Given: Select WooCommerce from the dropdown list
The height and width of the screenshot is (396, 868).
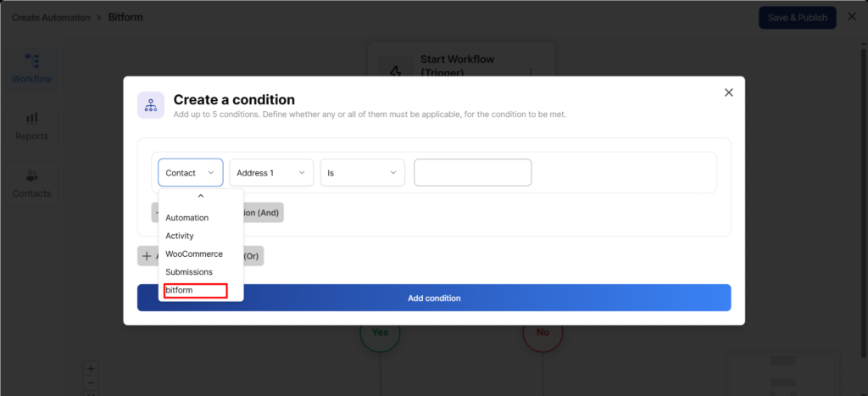Looking at the screenshot, I should 194,254.
